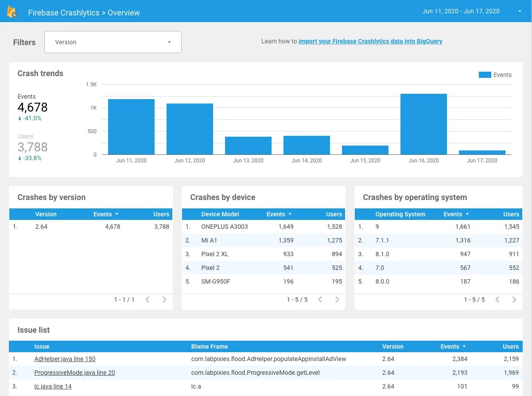Select the Mi A1 device row
This screenshot has width=532, height=396.
(264, 240)
